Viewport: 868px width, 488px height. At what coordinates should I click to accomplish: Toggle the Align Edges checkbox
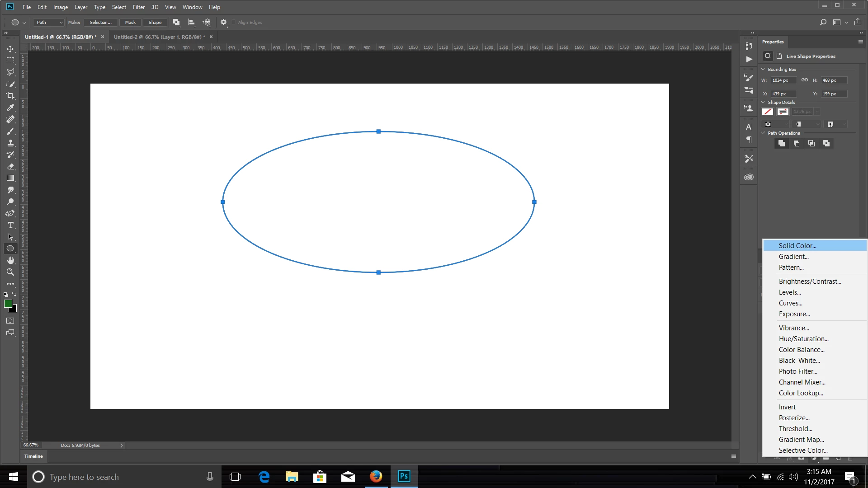click(x=234, y=22)
